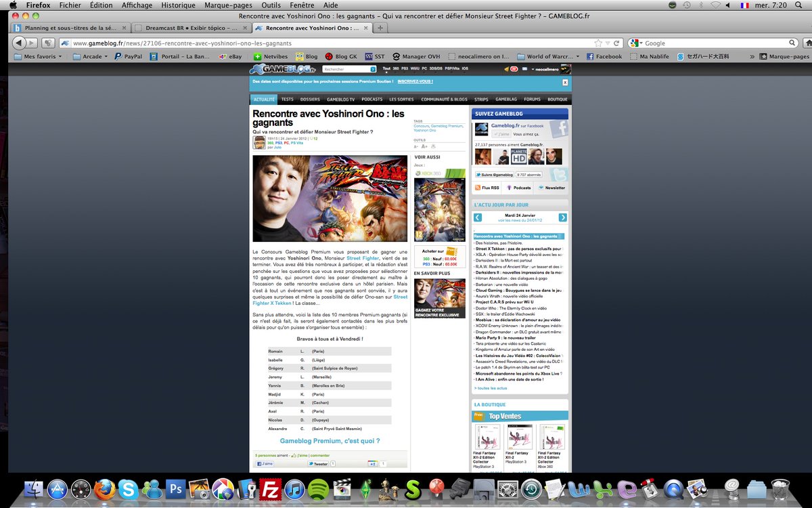Click the browser back arrow
This screenshot has height=508, width=812.
pos(18,43)
